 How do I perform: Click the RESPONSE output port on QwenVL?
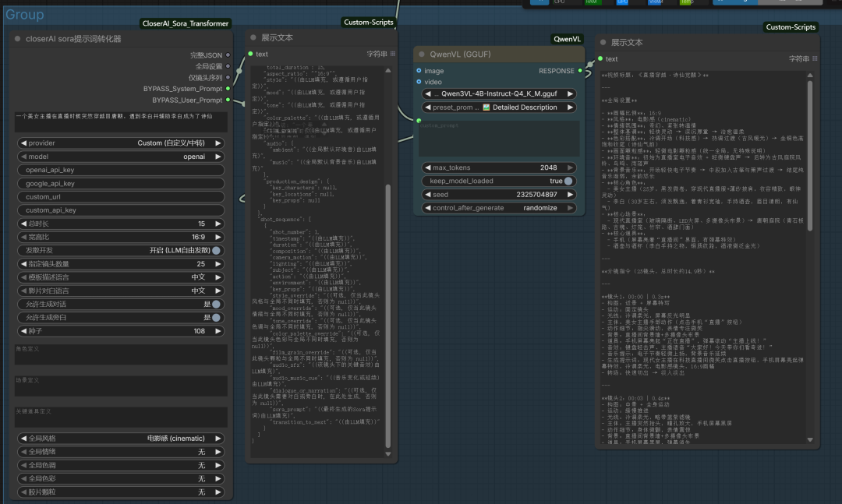pyautogui.click(x=581, y=71)
